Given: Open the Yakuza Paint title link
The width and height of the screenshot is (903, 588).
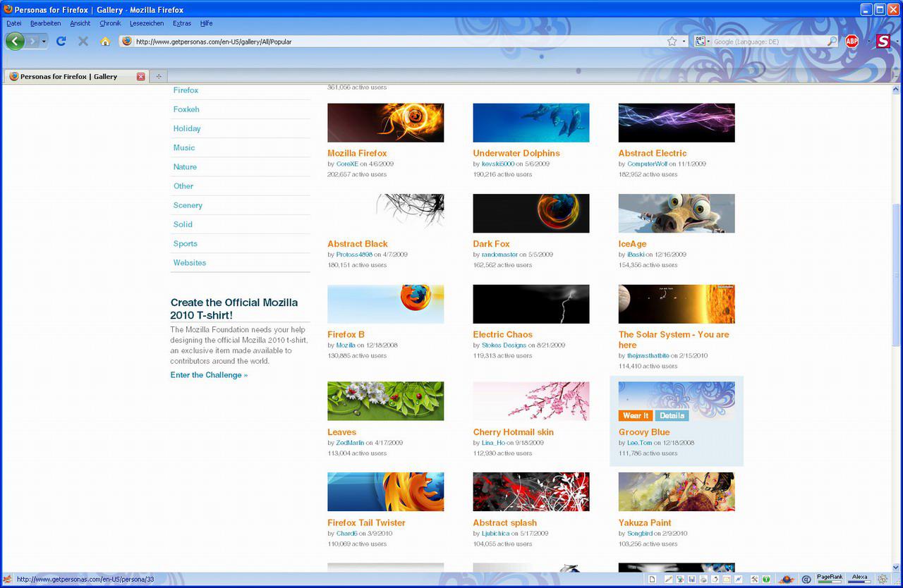Looking at the screenshot, I should (645, 523).
